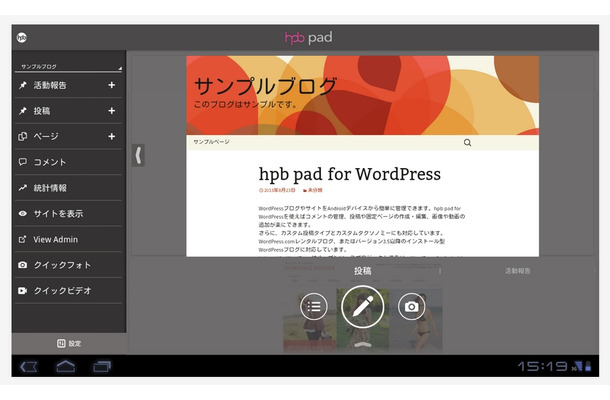Click the pin icon beside 活動報告
This screenshot has height=400, width=610.
coord(23,85)
